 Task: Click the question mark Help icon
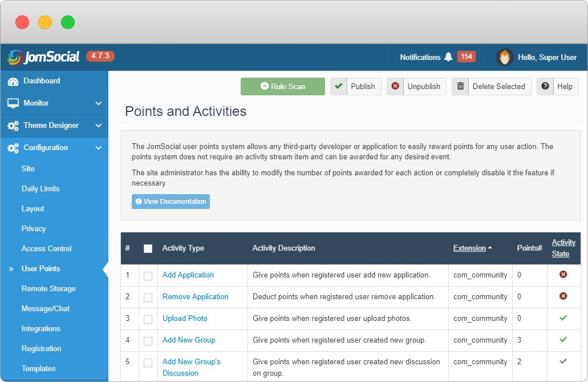pos(545,86)
